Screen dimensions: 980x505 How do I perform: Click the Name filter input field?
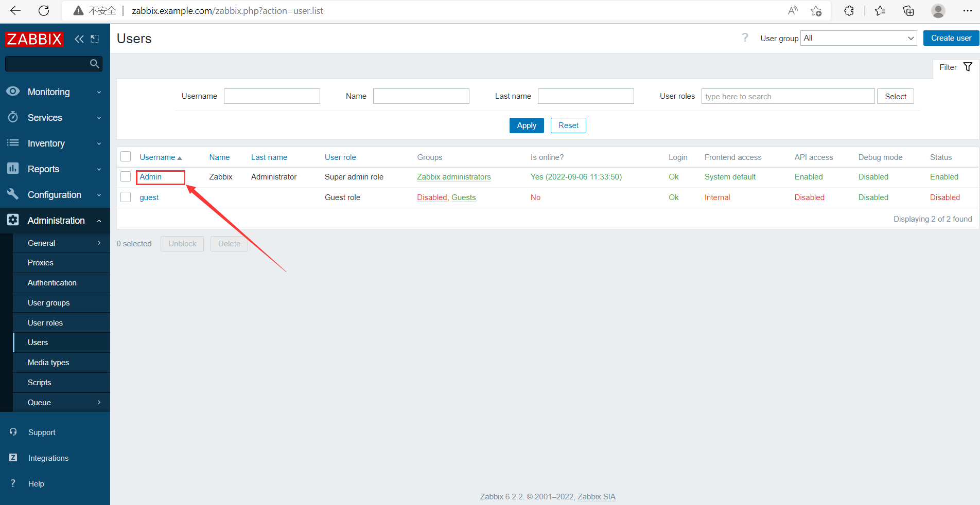[x=421, y=96]
